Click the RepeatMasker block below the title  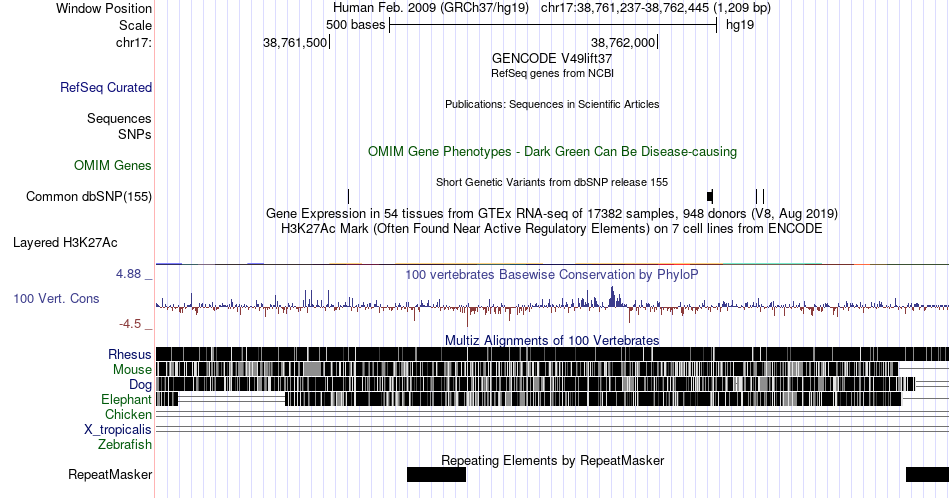coord(436,474)
